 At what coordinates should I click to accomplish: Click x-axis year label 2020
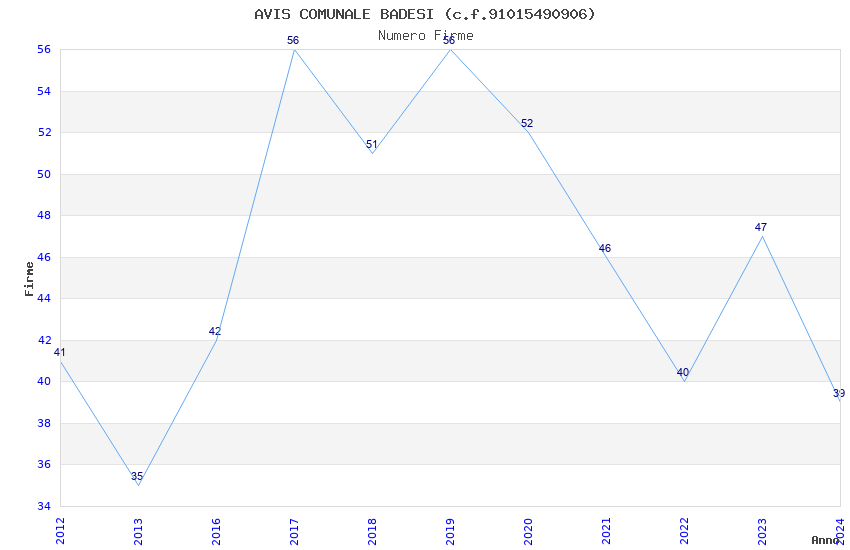529,531
